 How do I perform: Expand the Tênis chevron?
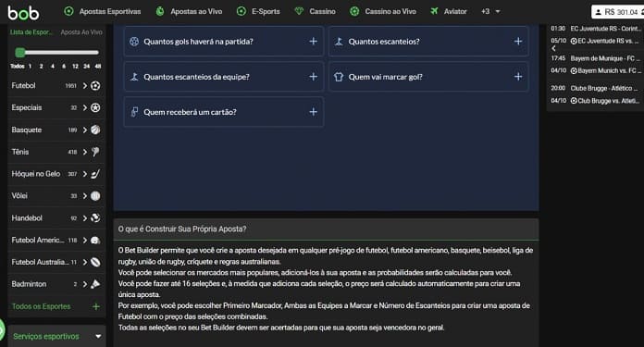[x=84, y=152]
